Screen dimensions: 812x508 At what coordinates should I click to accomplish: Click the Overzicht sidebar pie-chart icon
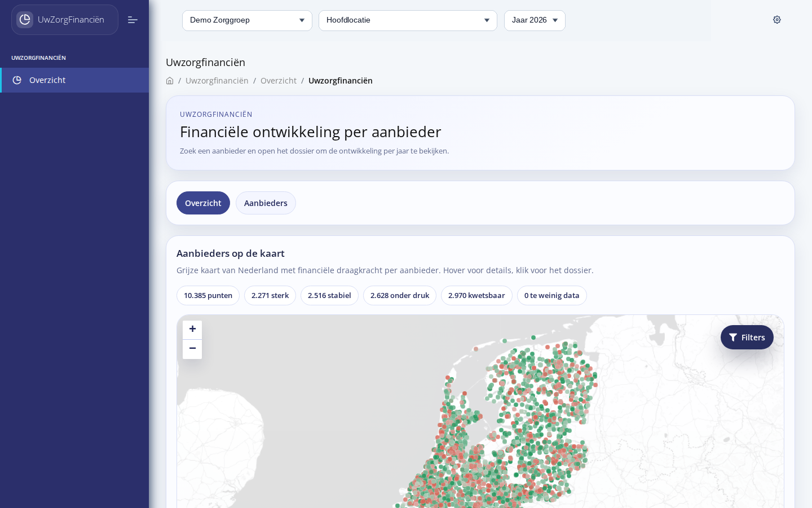coord(17,80)
